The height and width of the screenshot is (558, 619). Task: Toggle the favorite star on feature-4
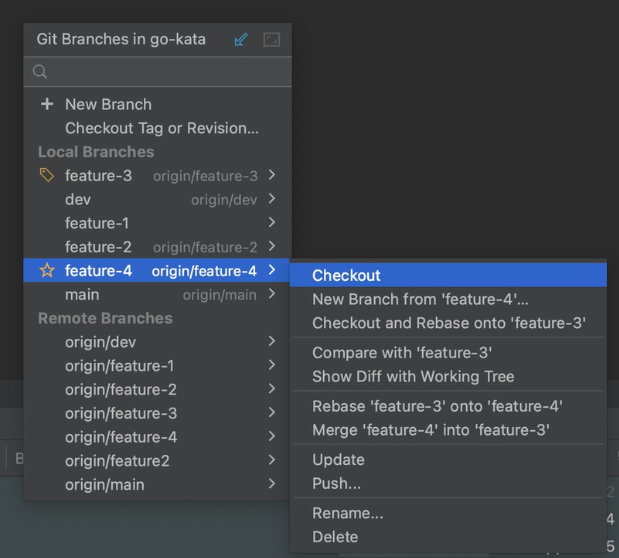tap(47, 271)
